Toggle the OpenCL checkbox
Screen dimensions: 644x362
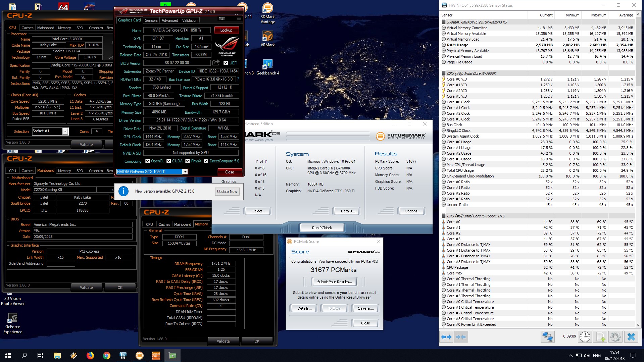tap(147, 161)
